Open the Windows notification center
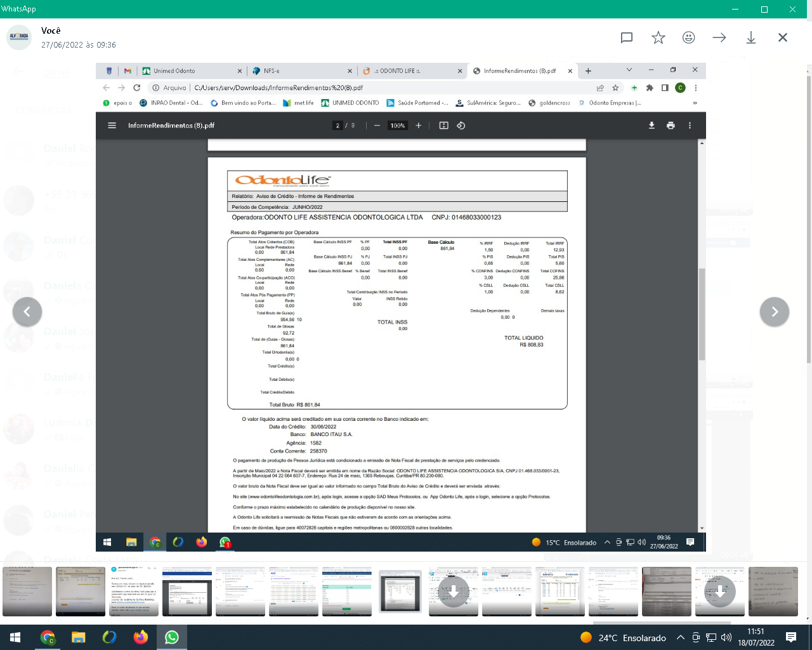The width and height of the screenshot is (812, 650). click(790, 637)
